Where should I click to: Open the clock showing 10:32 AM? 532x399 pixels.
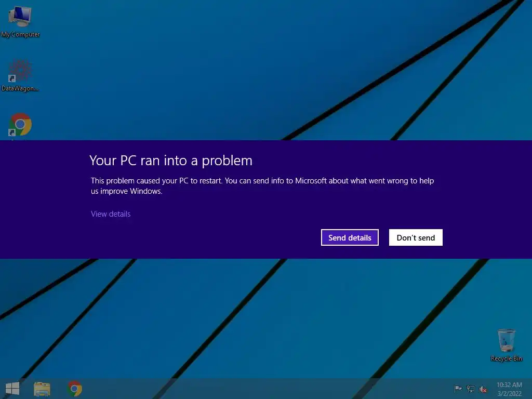pyautogui.click(x=509, y=389)
